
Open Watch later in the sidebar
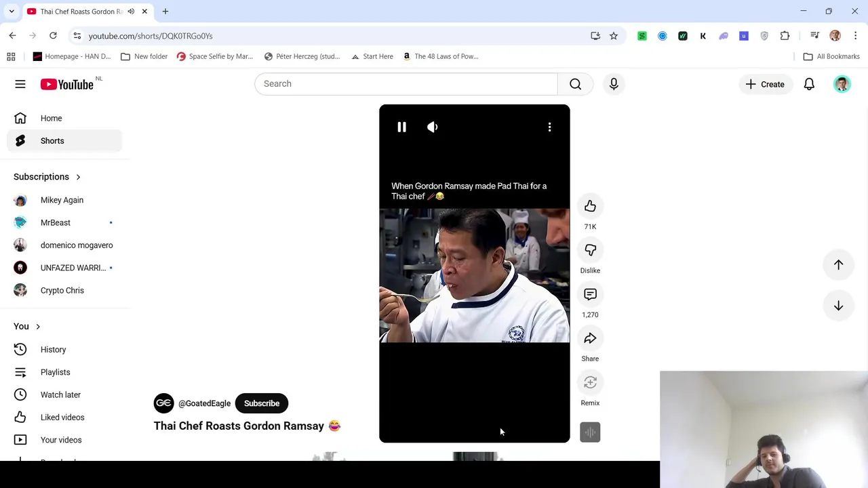(65, 394)
